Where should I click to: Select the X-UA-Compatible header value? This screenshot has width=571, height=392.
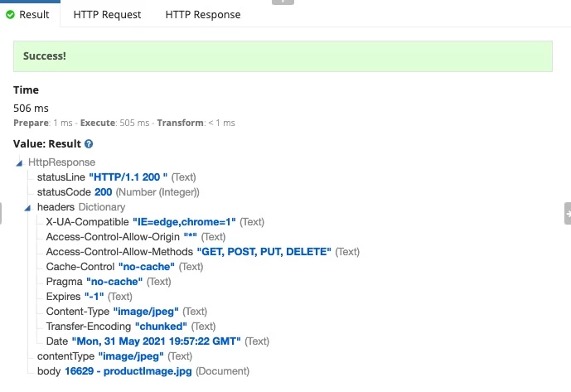[184, 222]
